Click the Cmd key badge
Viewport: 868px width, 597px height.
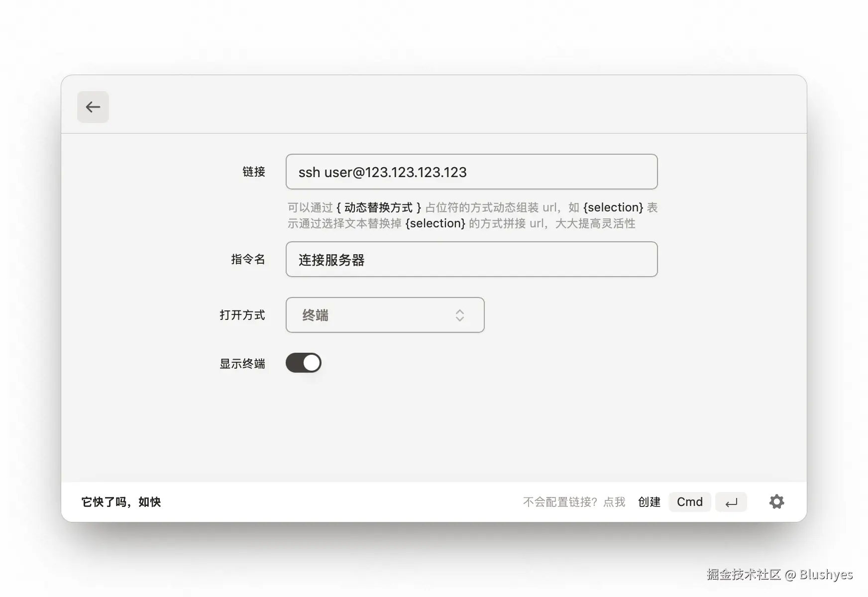click(690, 502)
